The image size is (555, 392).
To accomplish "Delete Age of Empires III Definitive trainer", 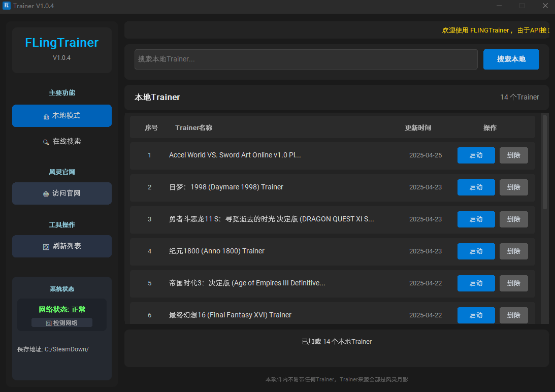I will [513, 283].
